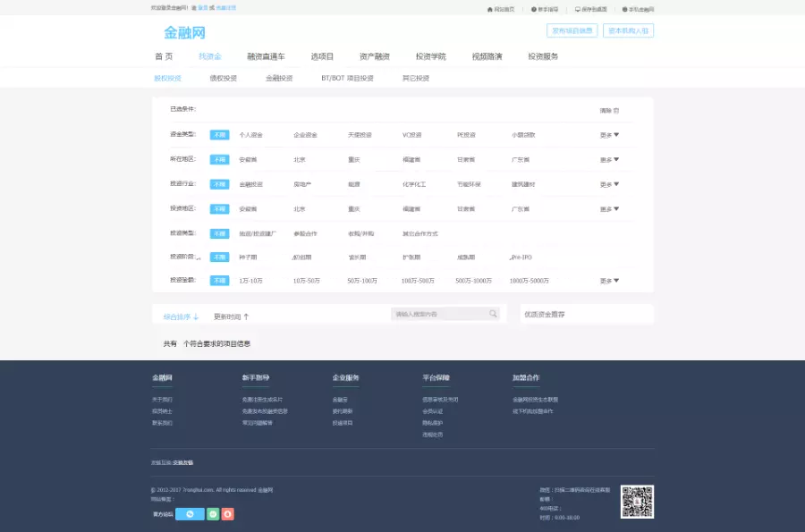The width and height of the screenshot is (805, 532).
Task: Select 不限 option for 投资行业
Action: 219,184
